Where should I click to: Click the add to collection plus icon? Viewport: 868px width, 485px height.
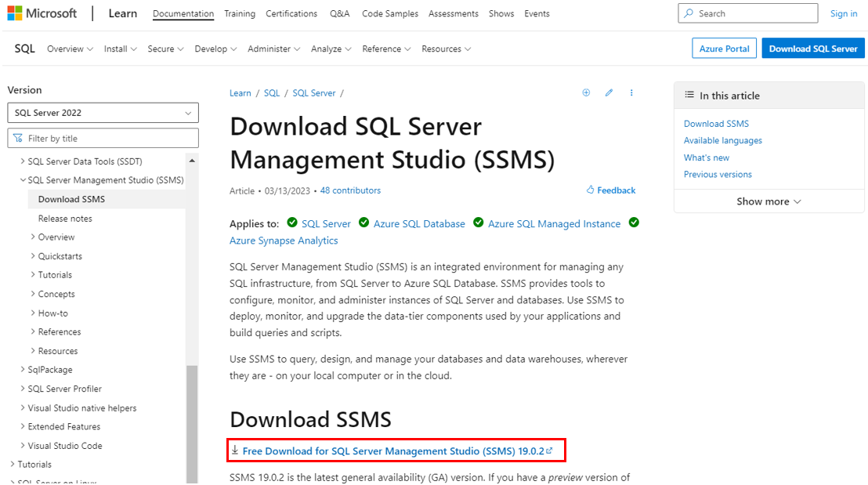[x=586, y=92]
